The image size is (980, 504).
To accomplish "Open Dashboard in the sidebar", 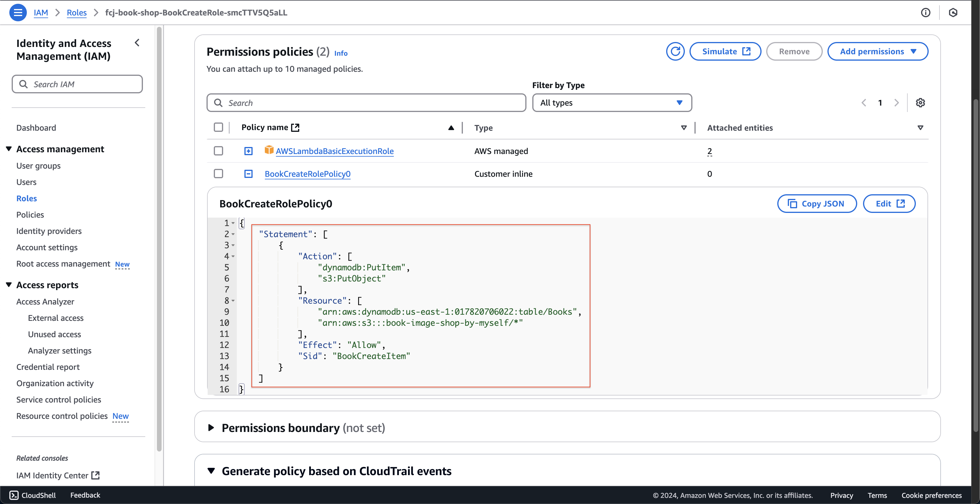I will (x=36, y=128).
